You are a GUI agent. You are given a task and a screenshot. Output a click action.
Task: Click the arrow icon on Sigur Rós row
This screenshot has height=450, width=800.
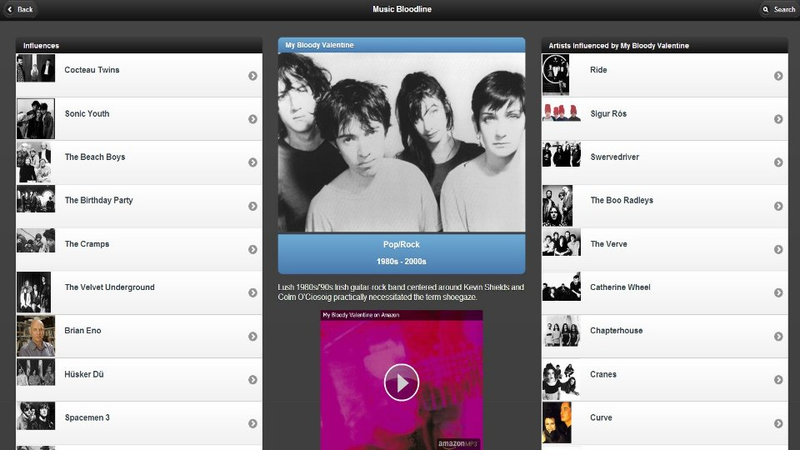coord(778,119)
